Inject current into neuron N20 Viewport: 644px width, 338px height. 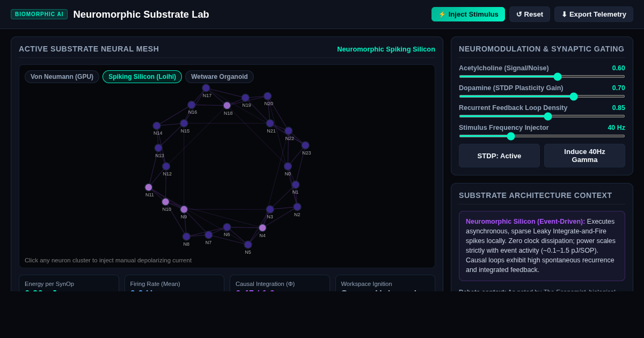coord(267,96)
